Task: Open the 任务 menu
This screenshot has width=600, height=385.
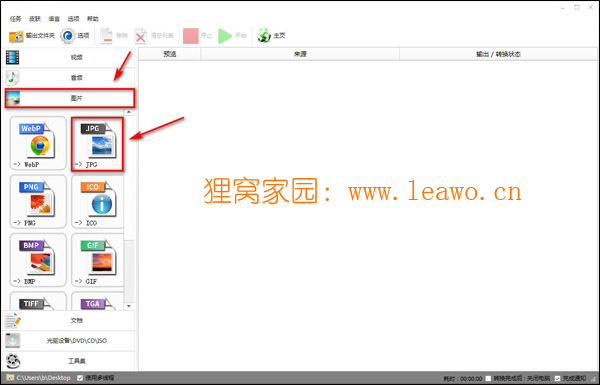Action: 16,19
